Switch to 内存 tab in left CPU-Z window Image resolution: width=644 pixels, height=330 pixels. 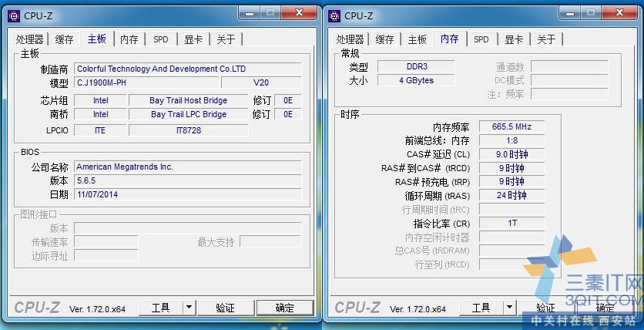[x=129, y=39]
